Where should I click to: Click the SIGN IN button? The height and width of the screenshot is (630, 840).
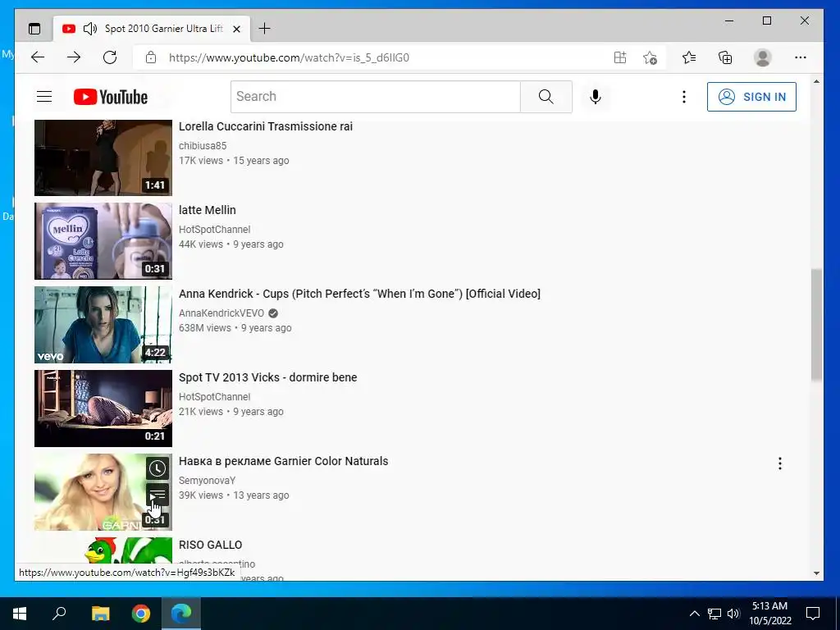(751, 97)
